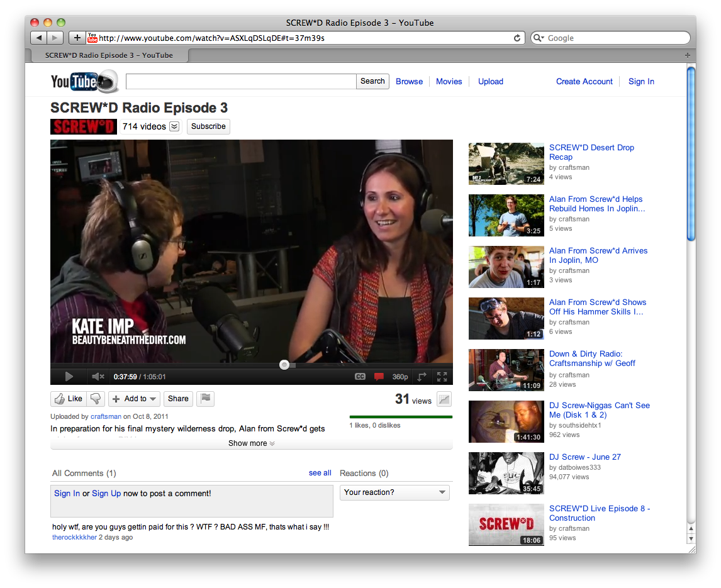Click the '31 views' count text

[x=413, y=399]
